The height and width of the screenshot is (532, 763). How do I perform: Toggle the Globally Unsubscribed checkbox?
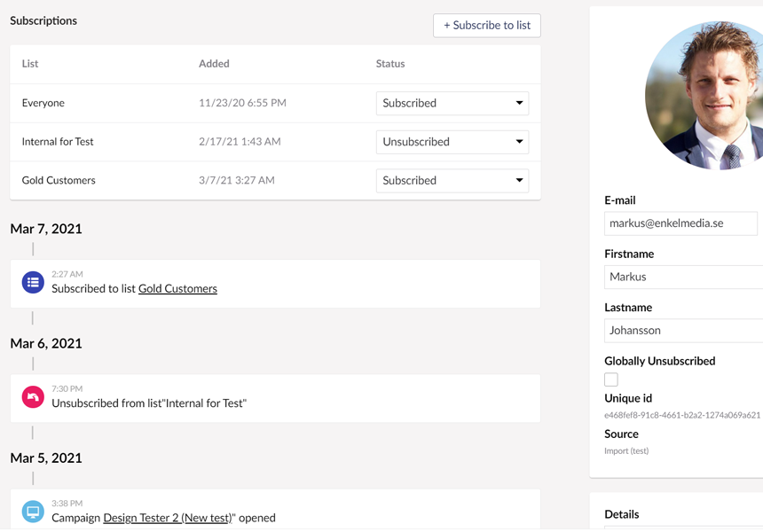[x=611, y=379]
